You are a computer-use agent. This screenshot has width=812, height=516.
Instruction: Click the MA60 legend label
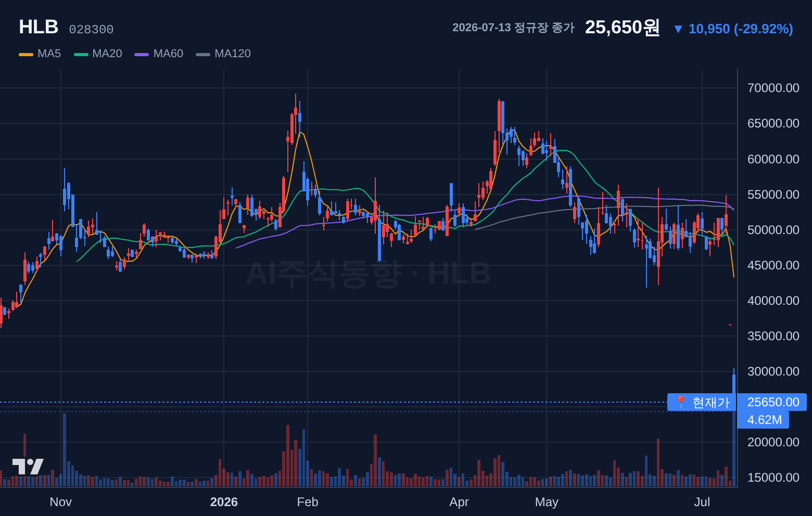[168, 54]
